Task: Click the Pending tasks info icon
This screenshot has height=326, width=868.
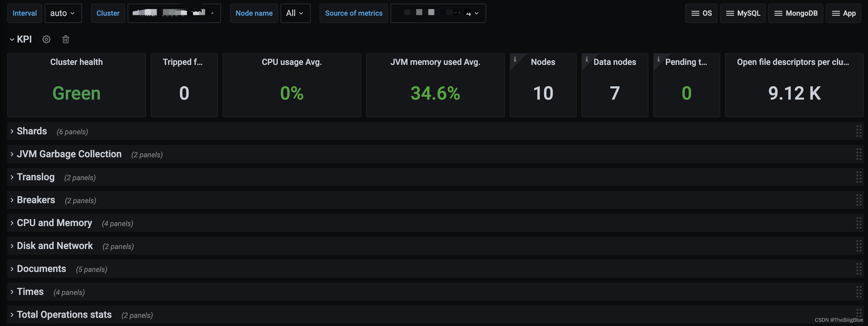Action: pos(658,59)
